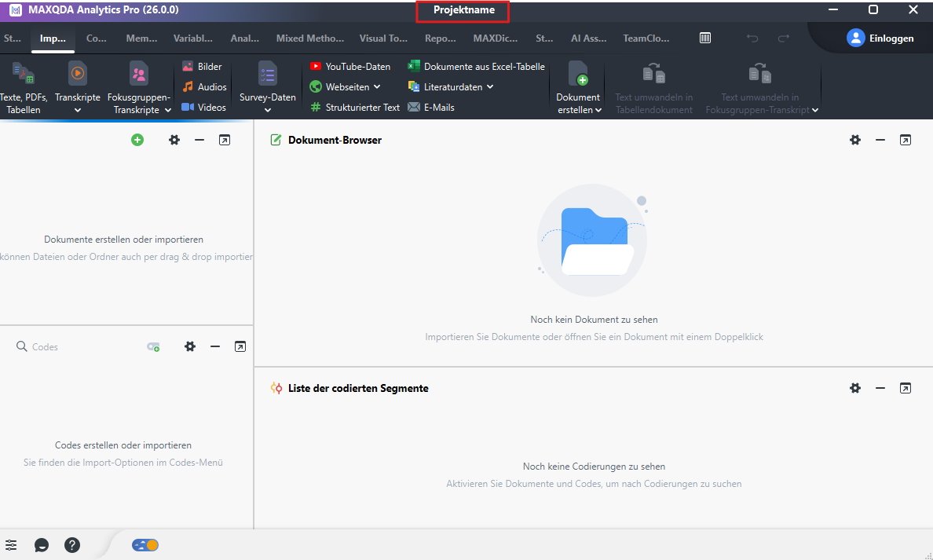Add new document with green plus
This screenshot has height=560, width=933.
click(x=137, y=140)
